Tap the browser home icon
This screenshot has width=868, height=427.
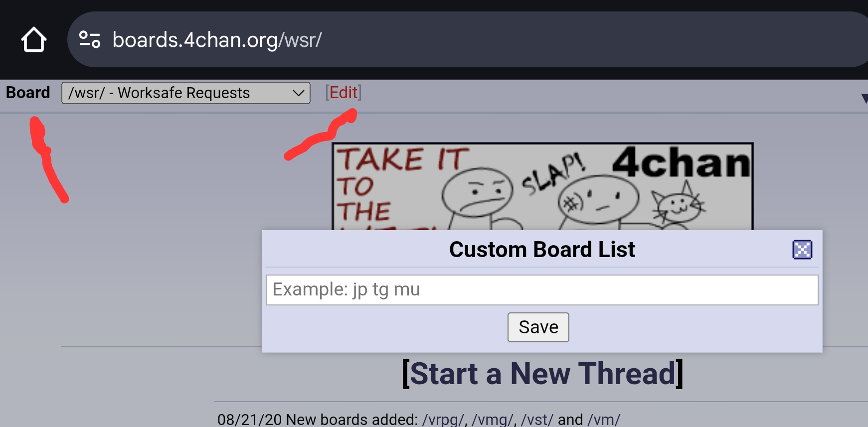pyautogui.click(x=34, y=40)
